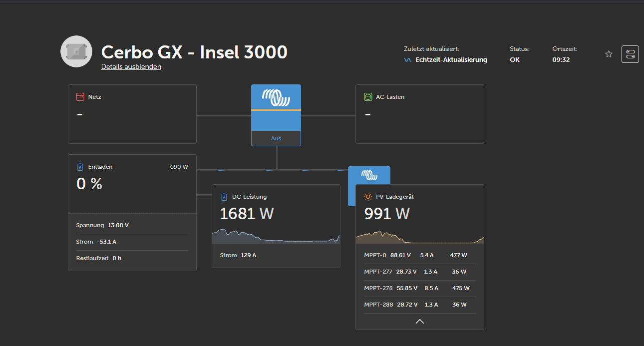Click the MPPT-288 row
The height and width of the screenshot is (346, 644).
click(420, 305)
